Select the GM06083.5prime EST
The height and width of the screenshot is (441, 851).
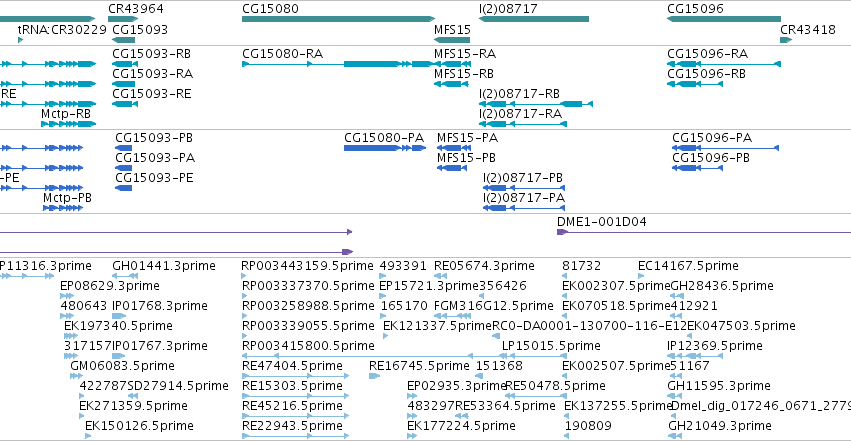[122, 366]
